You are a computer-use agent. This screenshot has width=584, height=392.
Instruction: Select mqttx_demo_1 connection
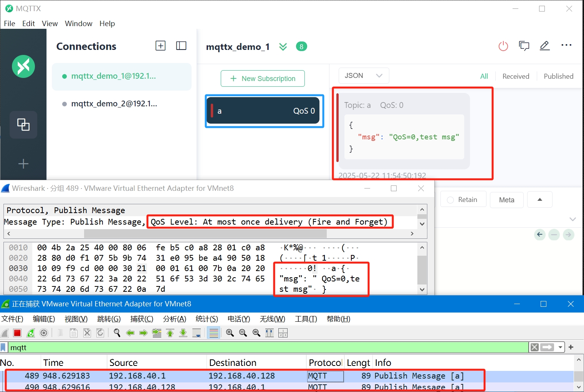pos(122,76)
